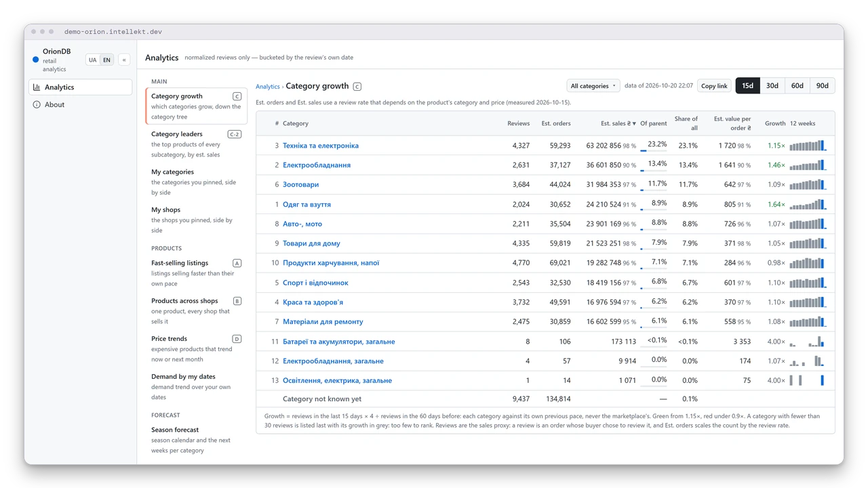Click the D badge by Price trends
Screen dimensions: 868x488
pyautogui.click(x=237, y=339)
